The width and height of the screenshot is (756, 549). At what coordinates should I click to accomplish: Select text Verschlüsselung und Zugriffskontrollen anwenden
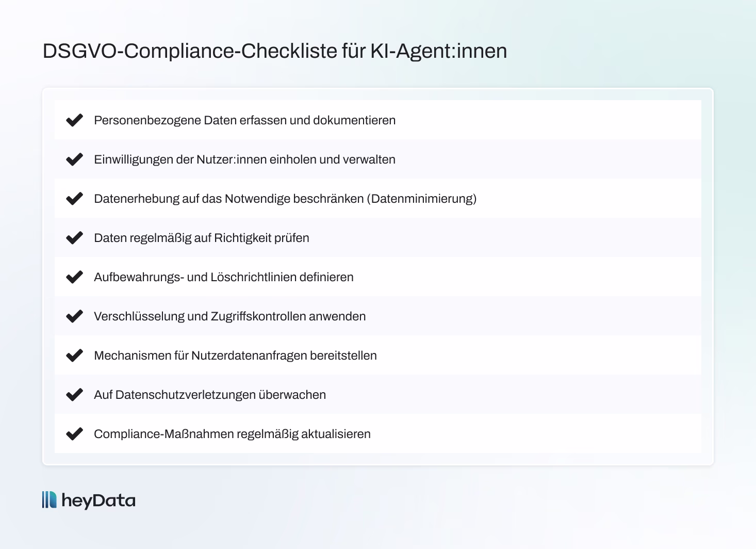click(x=230, y=316)
